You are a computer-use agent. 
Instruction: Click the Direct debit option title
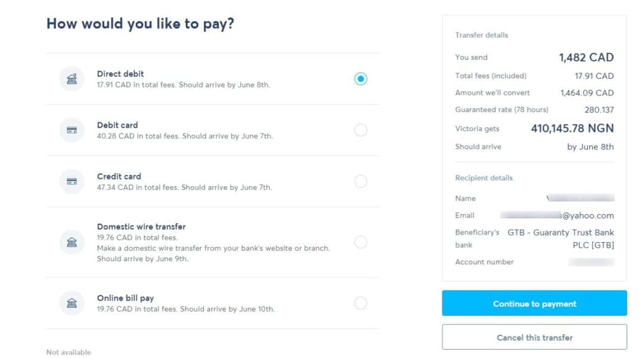pos(120,74)
